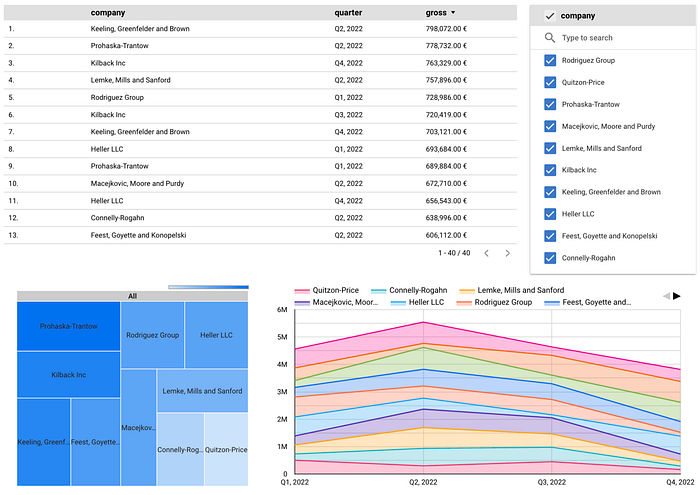
Task: Click Rodriguez Group cell in table row 5
Action: pyautogui.click(x=117, y=98)
